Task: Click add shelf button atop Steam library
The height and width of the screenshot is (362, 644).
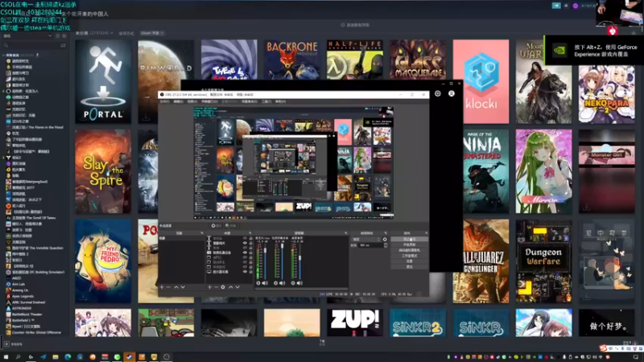Action: coord(355,25)
